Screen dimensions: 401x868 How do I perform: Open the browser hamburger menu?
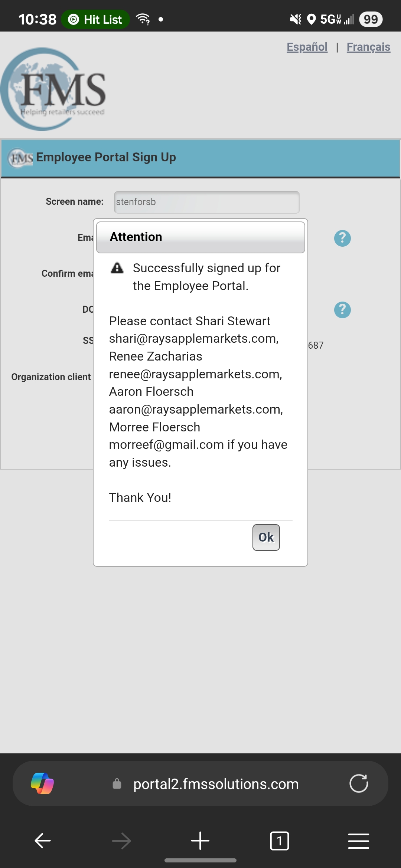click(x=358, y=841)
